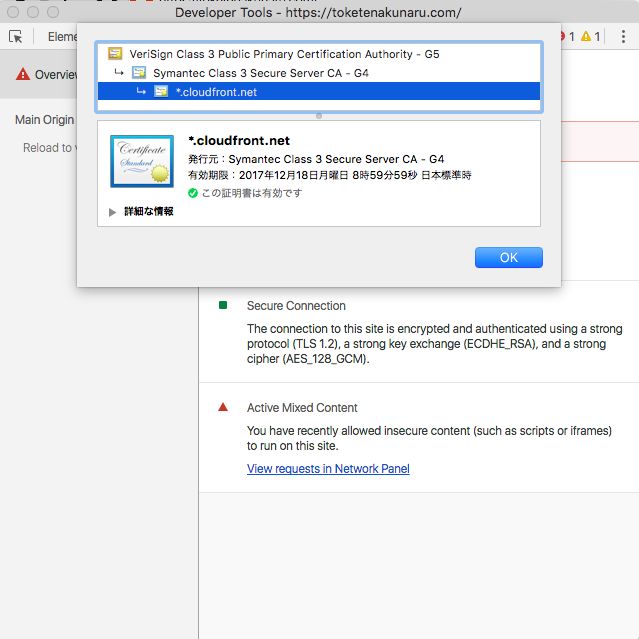Select VeriSign Class 3 root certificate row
The width and height of the screenshot is (639, 639).
[x=319, y=54]
